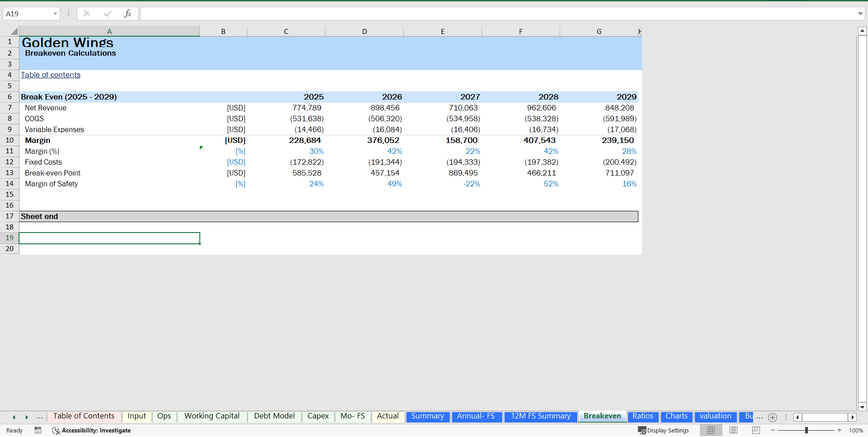
Task: Select row 10 header
Action: tap(9, 140)
